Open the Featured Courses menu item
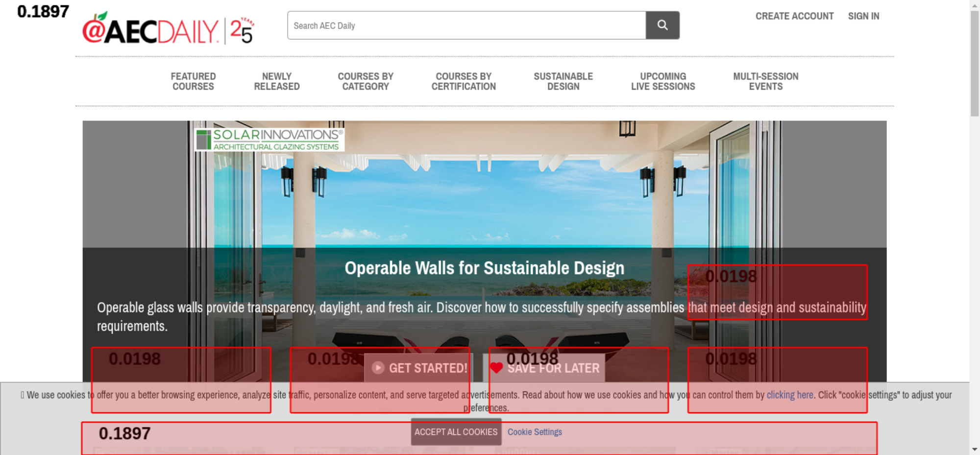The height and width of the screenshot is (455, 980). [193, 81]
